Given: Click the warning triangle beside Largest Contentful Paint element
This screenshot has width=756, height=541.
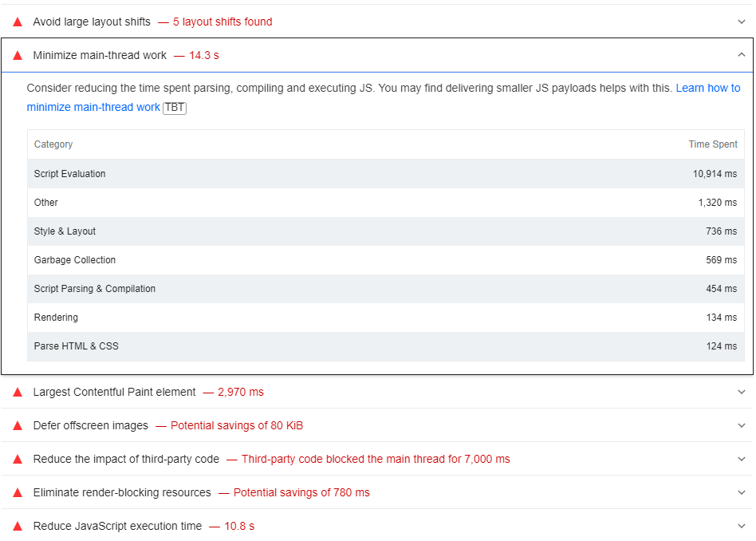Looking at the screenshot, I should pos(17,392).
